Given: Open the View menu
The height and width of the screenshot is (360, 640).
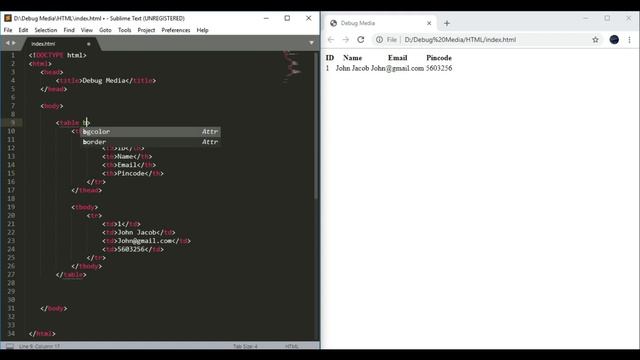Looking at the screenshot, I should coord(87,30).
